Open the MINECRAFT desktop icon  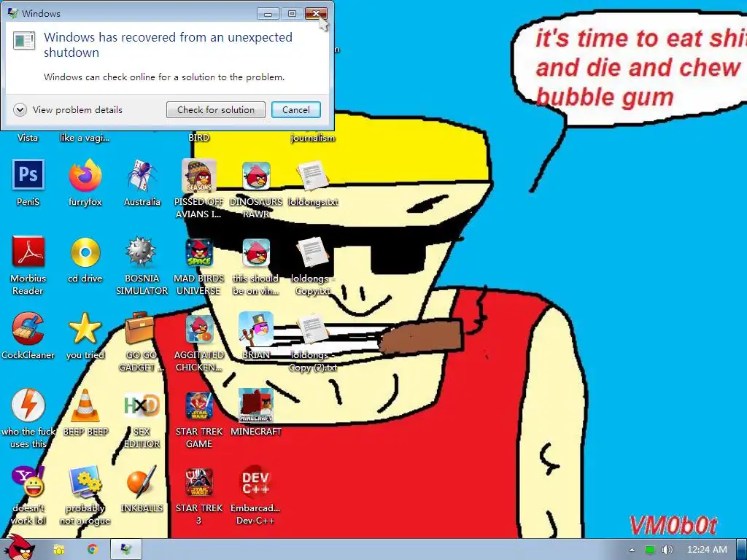[x=256, y=405]
